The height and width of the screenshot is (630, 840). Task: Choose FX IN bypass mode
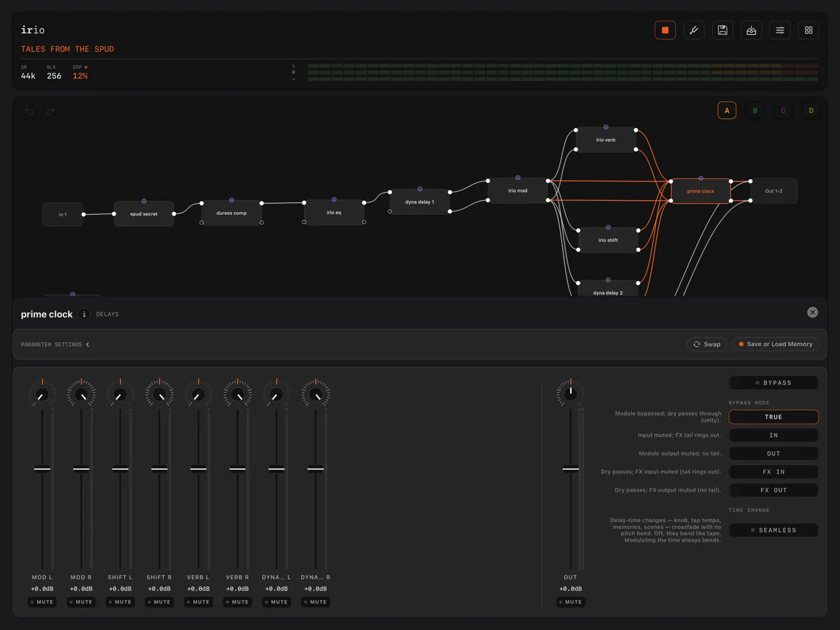tap(774, 472)
